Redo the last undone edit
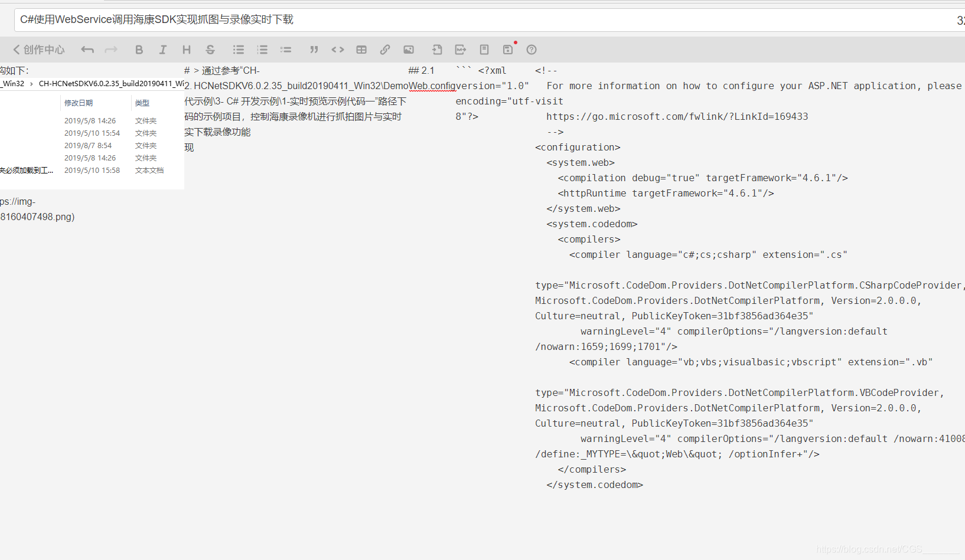Screen dimensions: 965x560 [111, 50]
